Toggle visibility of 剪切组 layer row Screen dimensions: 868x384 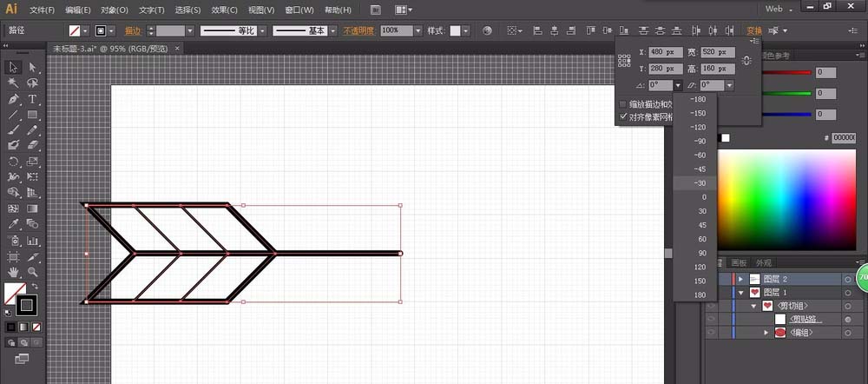coord(712,306)
